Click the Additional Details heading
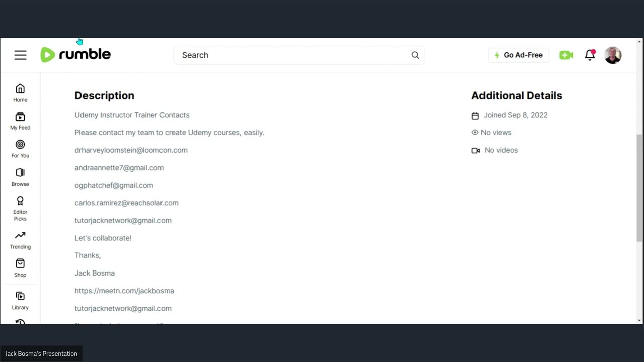 tap(517, 95)
